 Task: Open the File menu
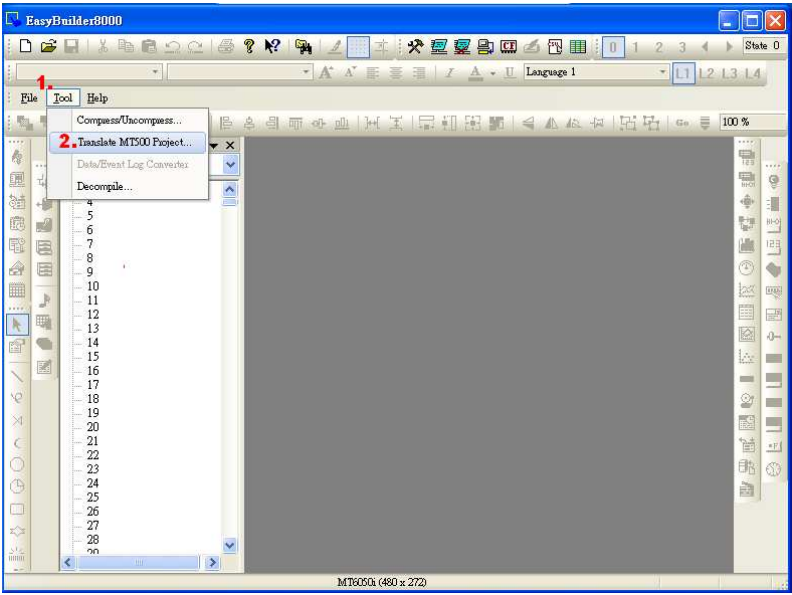29,98
